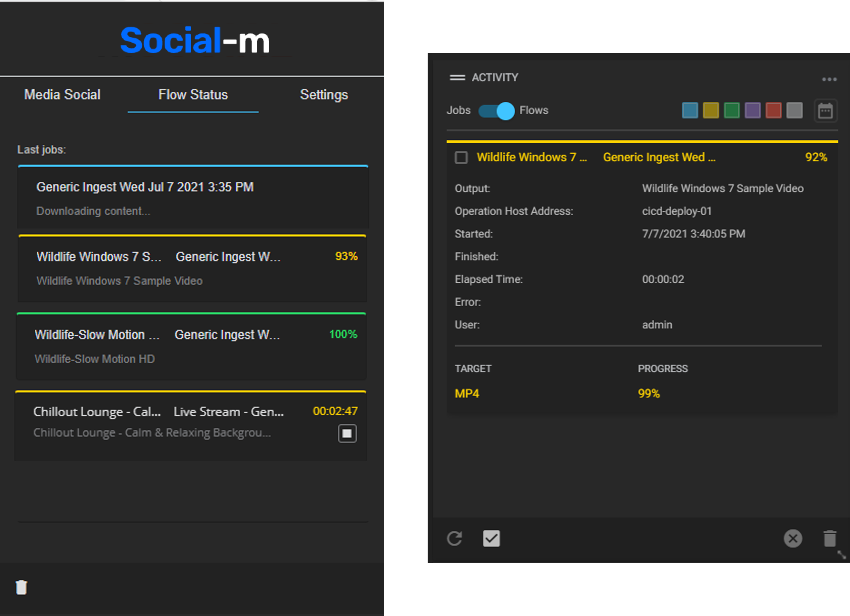Select the Generic Ingest Wed Jul 7 2021 3:35 PM job
The width and height of the screenshot is (850, 616).
click(x=193, y=197)
